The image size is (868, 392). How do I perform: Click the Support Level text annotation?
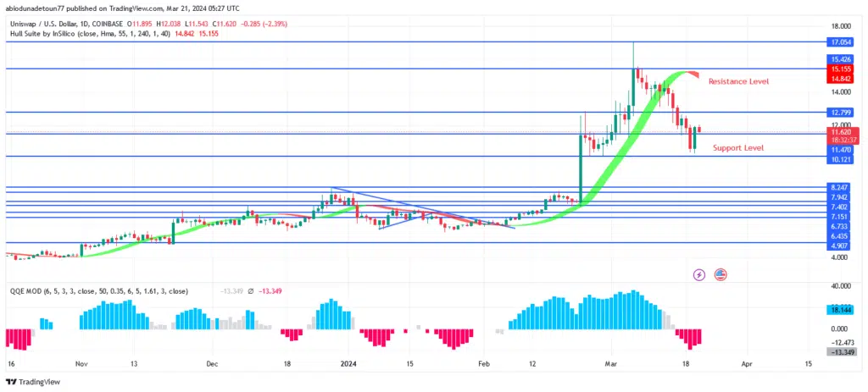[x=738, y=147]
